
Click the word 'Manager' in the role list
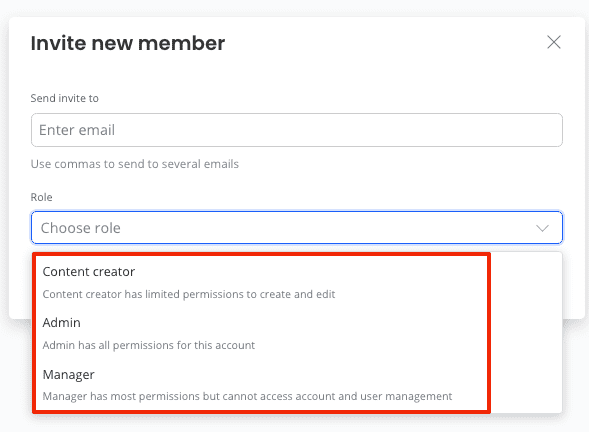(x=68, y=375)
